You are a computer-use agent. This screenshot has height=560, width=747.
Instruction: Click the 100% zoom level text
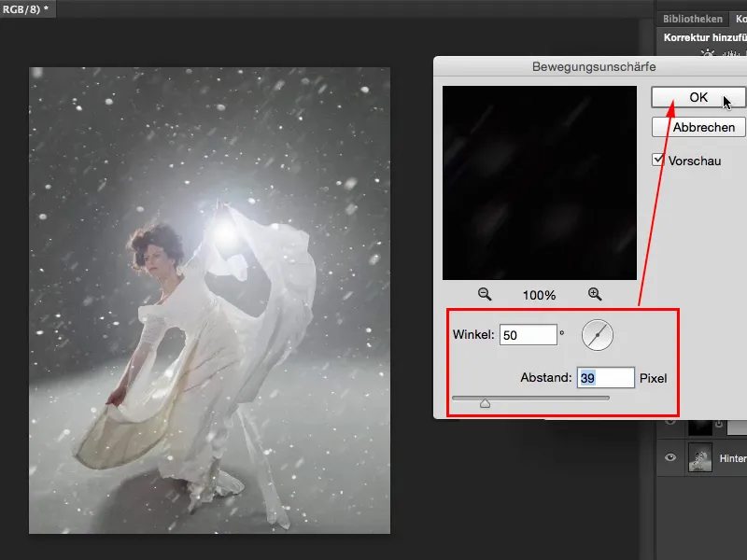(540, 295)
